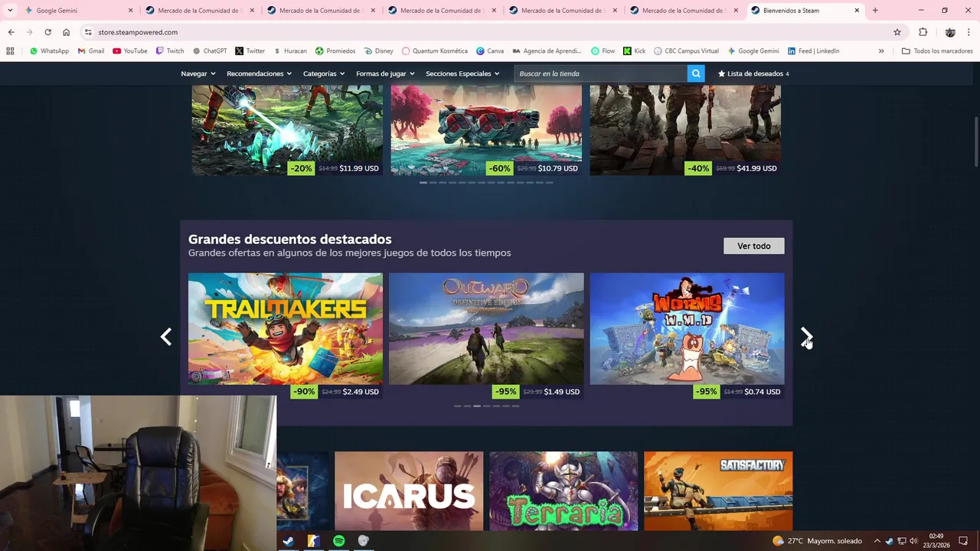This screenshot has height=551, width=980.
Task: Open OBS Studio taskbar icon
Action: coord(364,541)
